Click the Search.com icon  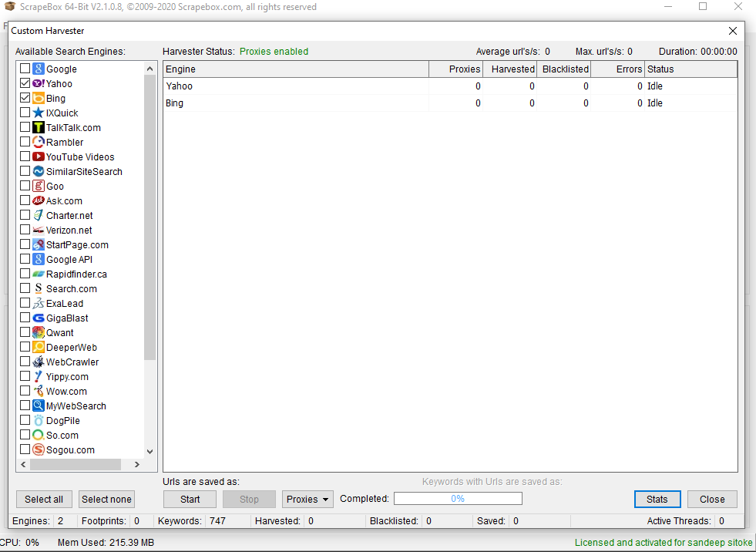click(39, 288)
